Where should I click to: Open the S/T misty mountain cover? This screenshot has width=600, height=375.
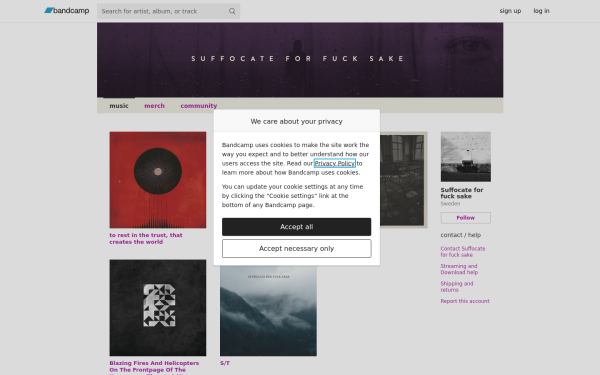tap(268, 311)
